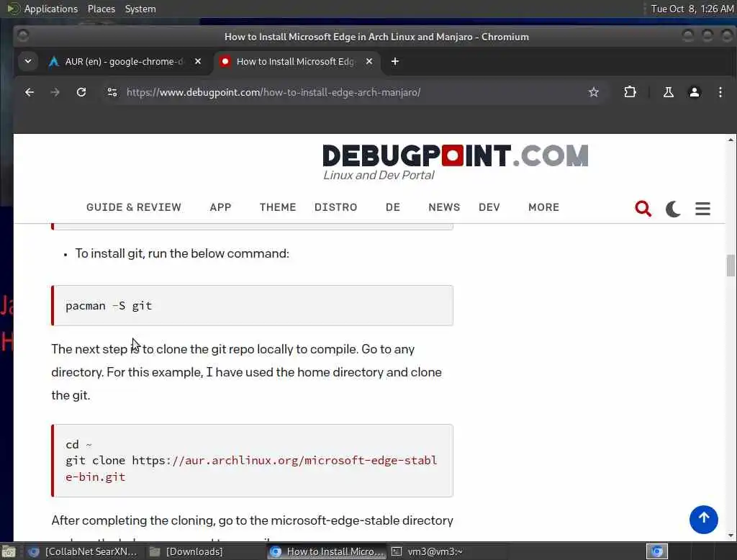Click the 'cd ~' code line
737x560 pixels.
tap(78, 444)
